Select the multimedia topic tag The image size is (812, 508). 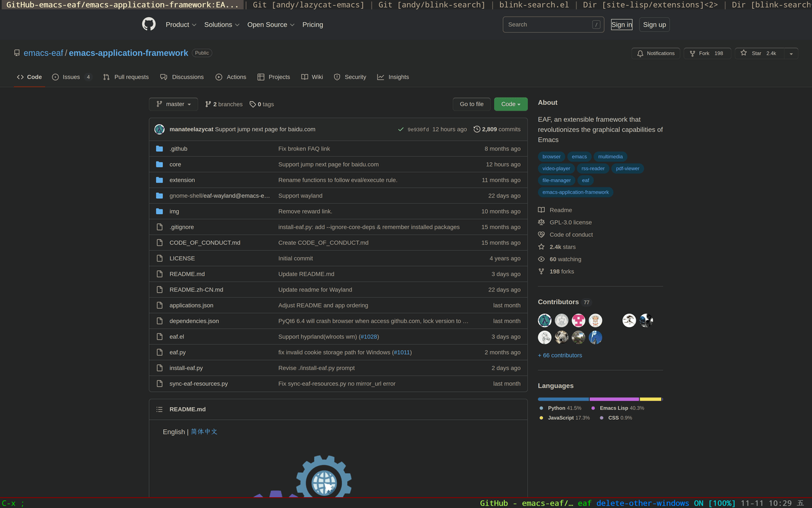[x=610, y=157]
